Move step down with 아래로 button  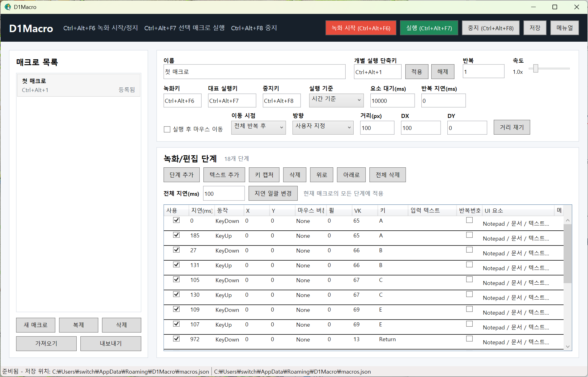(x=351, y=175)
